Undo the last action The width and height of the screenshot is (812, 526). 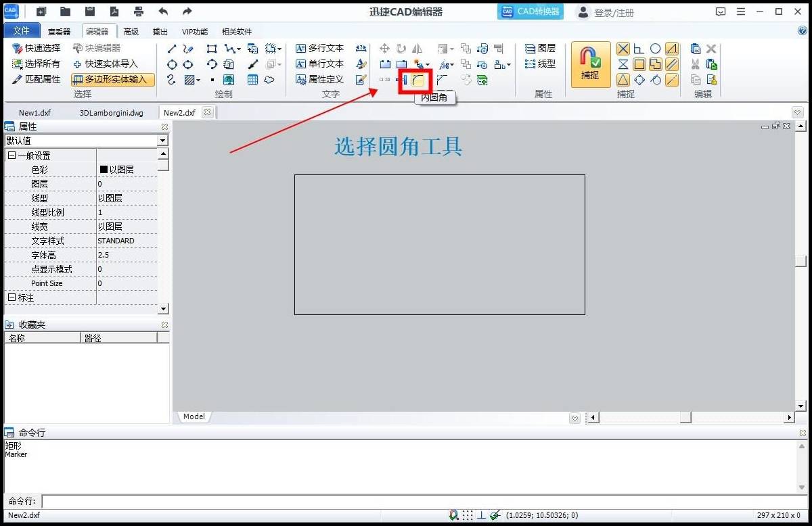pyautogui.click(x=163, y=11)
